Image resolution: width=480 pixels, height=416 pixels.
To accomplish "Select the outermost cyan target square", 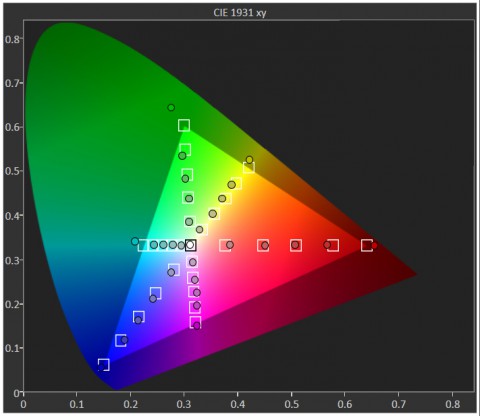I will 143,245.
